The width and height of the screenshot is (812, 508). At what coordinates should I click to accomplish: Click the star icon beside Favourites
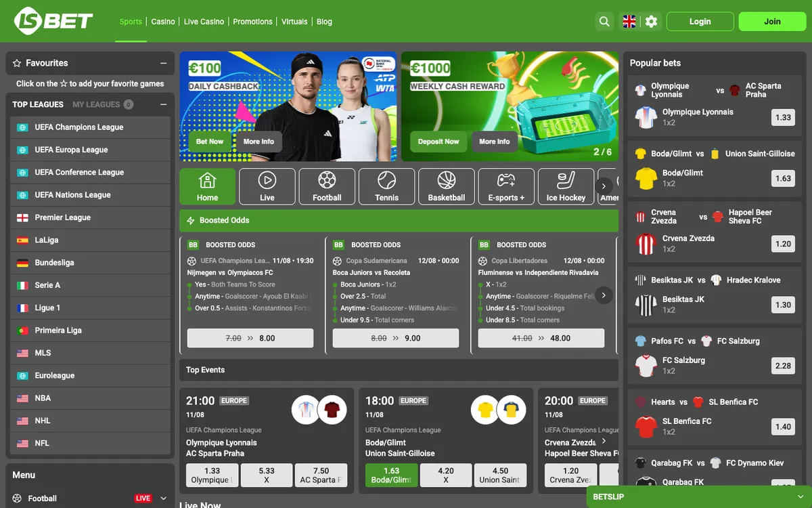pos(18,63)
